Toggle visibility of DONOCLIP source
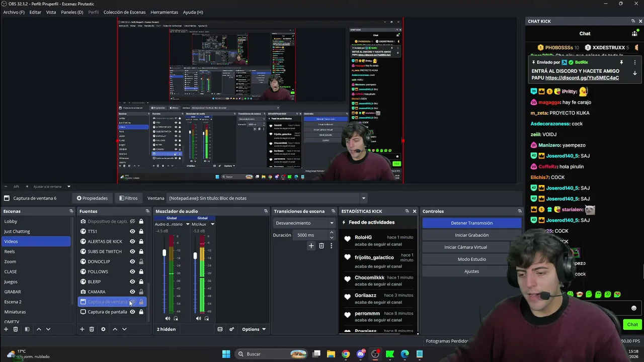This screenshot has width=644, height=362. (132, 261)
